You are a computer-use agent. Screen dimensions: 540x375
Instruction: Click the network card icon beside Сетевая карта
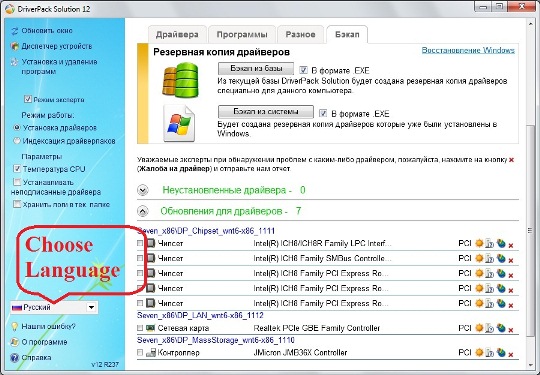[x=150, y=328]
